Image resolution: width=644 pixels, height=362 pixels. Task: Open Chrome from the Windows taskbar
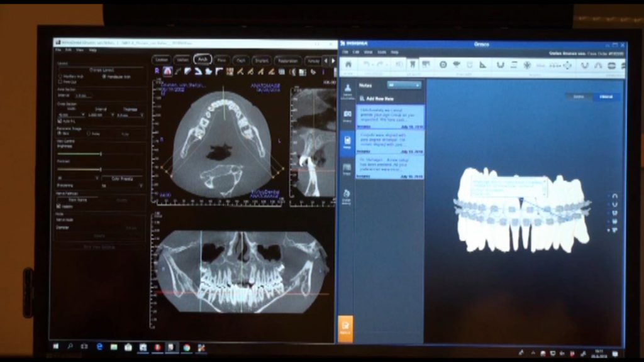(187, 347)
